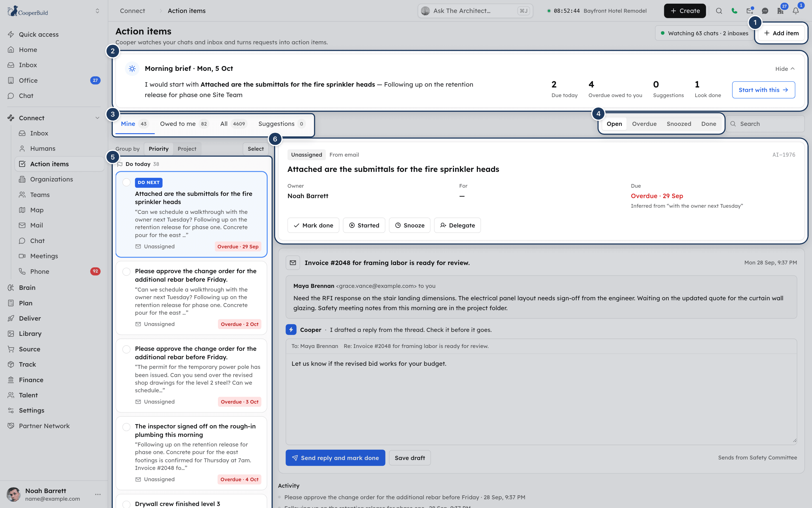Open the notifications bell icon
812x508 pixels.
(796, 11)
